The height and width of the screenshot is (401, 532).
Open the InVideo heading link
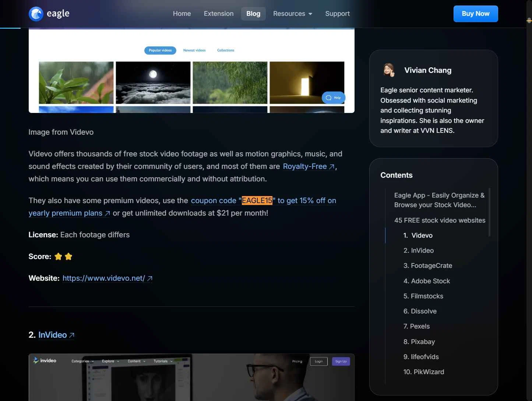(56, 335)
